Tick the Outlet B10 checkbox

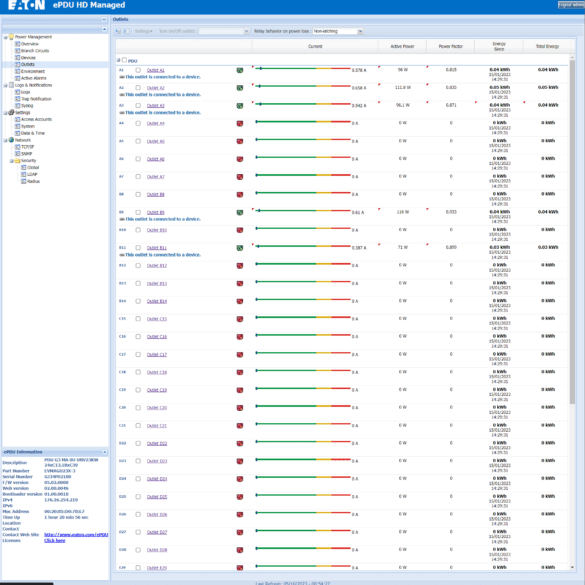[x=138, y=230]
